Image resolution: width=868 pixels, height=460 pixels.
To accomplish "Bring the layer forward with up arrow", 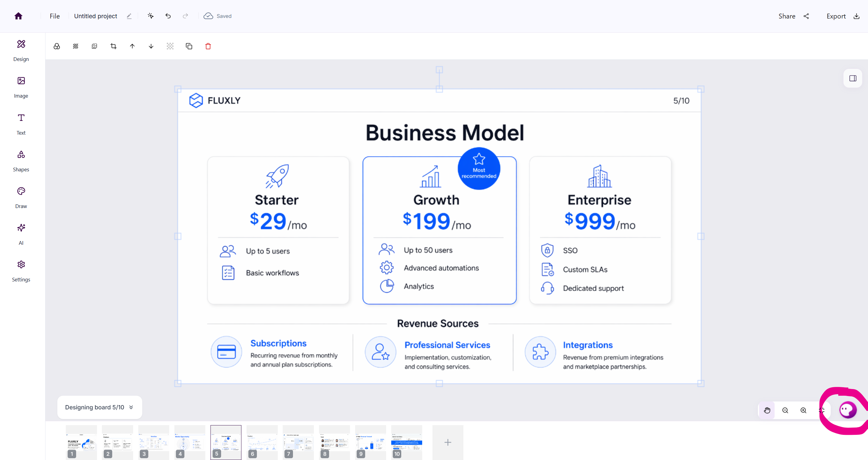I will (x=132, y=46).
